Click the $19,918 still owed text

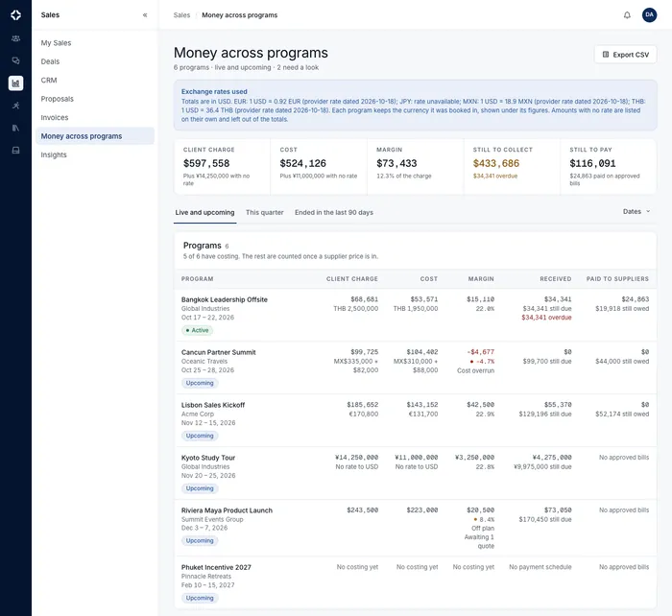622,308
